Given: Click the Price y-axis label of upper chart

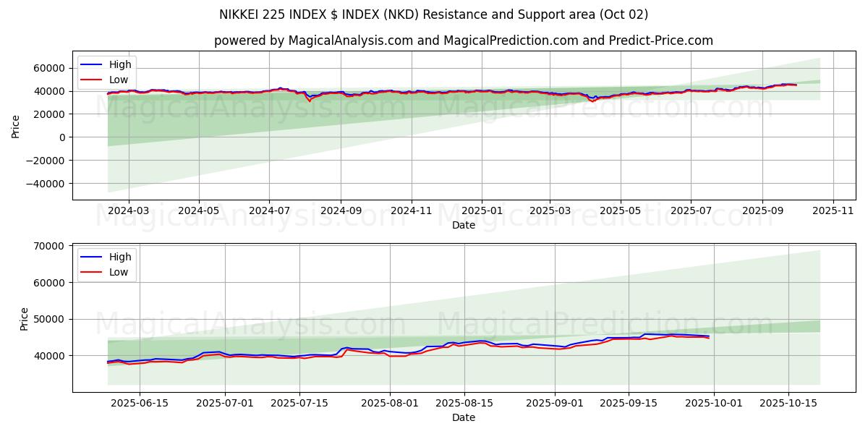Looking at the screenshot, I should pos(16,126).
